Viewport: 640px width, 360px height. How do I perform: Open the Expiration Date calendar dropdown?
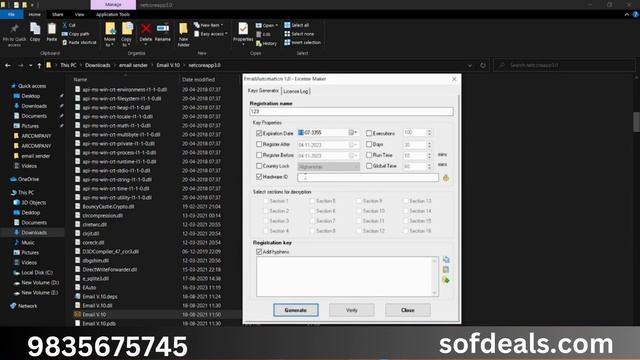pos(353,133)
